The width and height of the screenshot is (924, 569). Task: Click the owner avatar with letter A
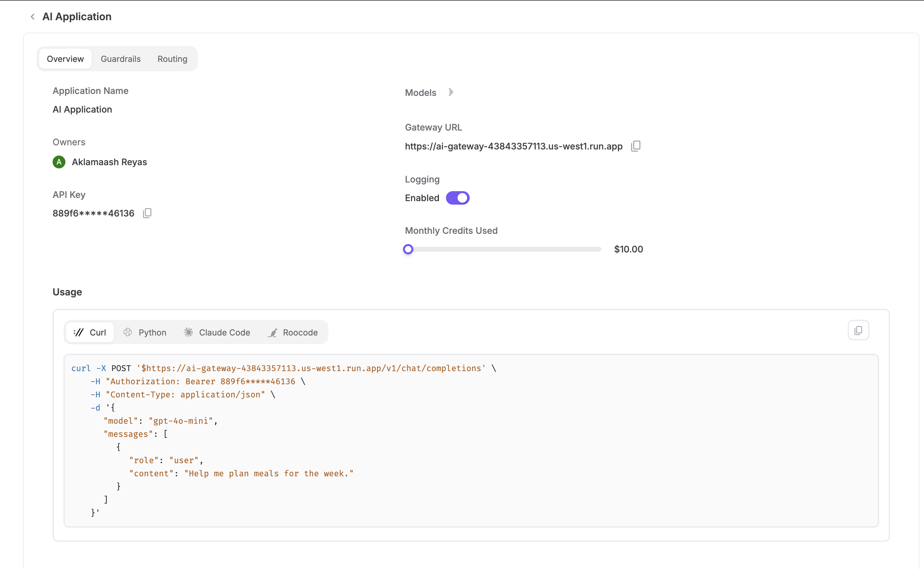59,162
